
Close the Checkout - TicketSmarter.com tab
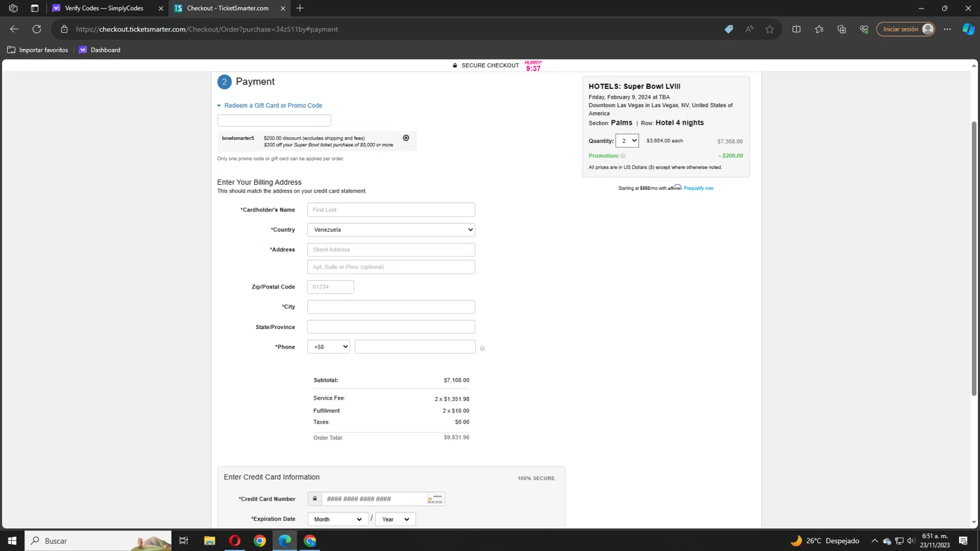(282, 8)
